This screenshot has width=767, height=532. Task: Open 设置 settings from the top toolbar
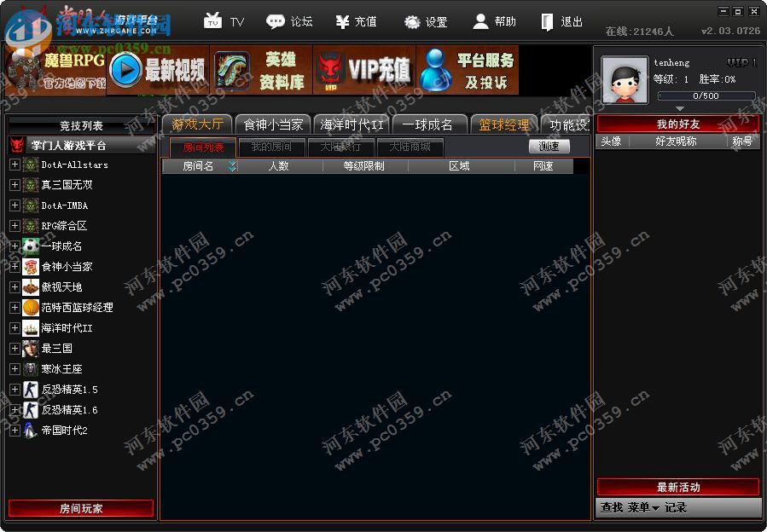(412, 21)
